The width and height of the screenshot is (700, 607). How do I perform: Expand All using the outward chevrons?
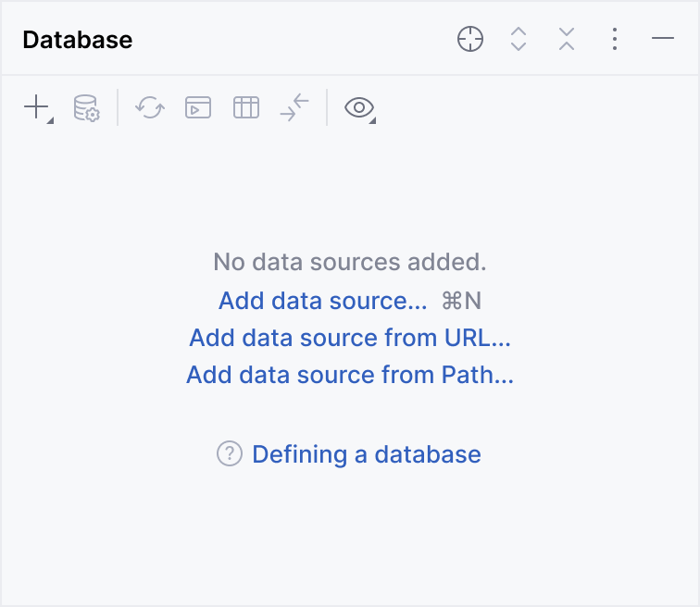pos(519,39)
